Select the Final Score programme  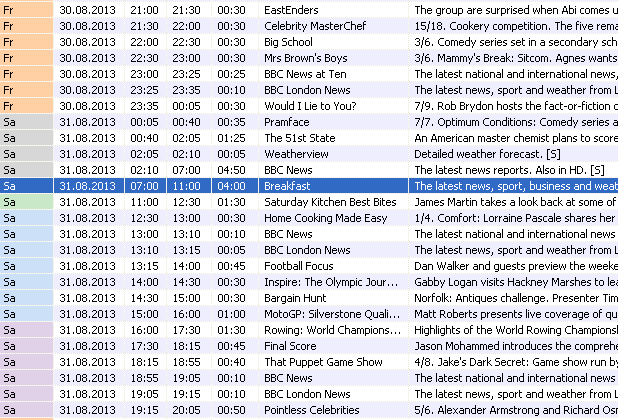point(290,346)
